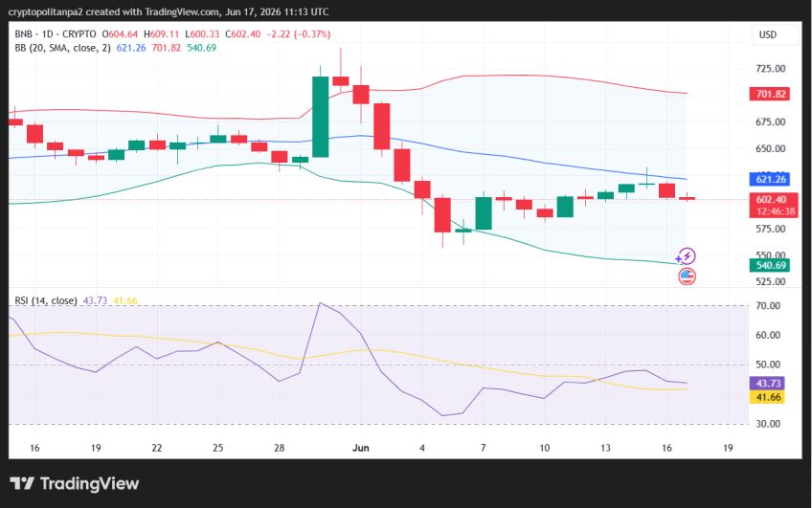Click the 28 date label on the time axis
The image size is (812, 508).
pos(280,448)
